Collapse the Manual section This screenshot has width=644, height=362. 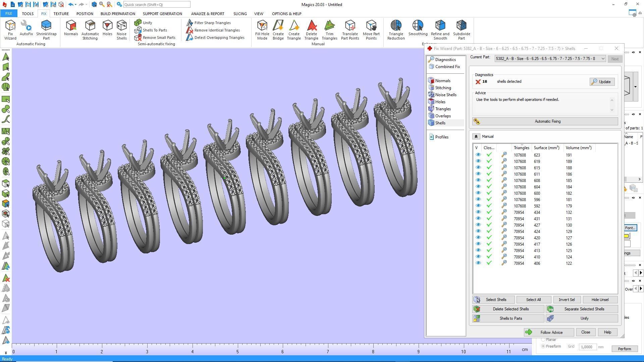pos(476,136)
